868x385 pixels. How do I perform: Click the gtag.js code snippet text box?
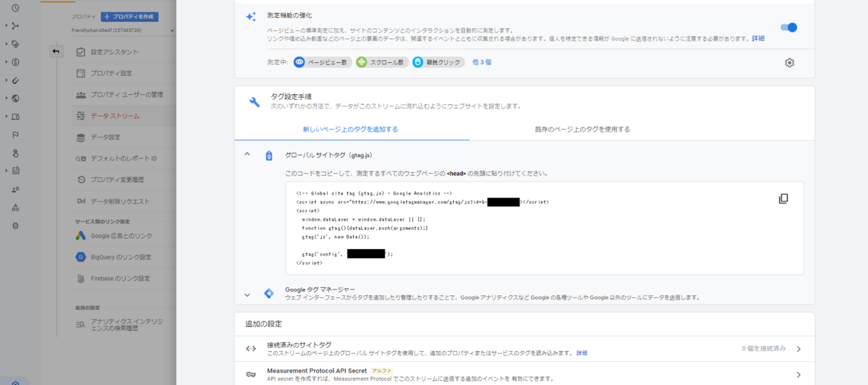click(545, 228)
